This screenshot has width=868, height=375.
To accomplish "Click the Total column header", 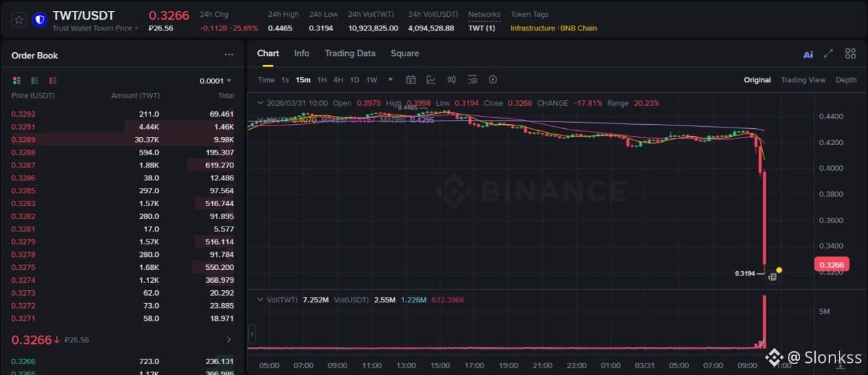I will click(x=226, y=96).
